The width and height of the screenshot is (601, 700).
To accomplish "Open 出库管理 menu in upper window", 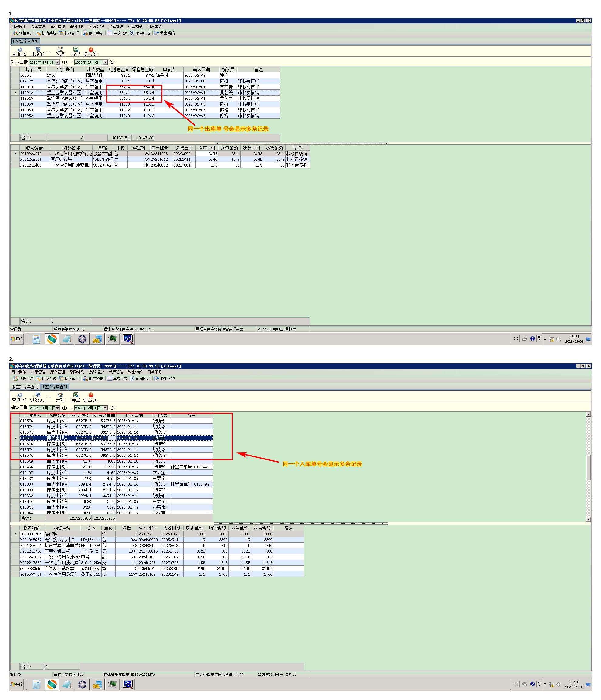I will [x=116, y=26].
